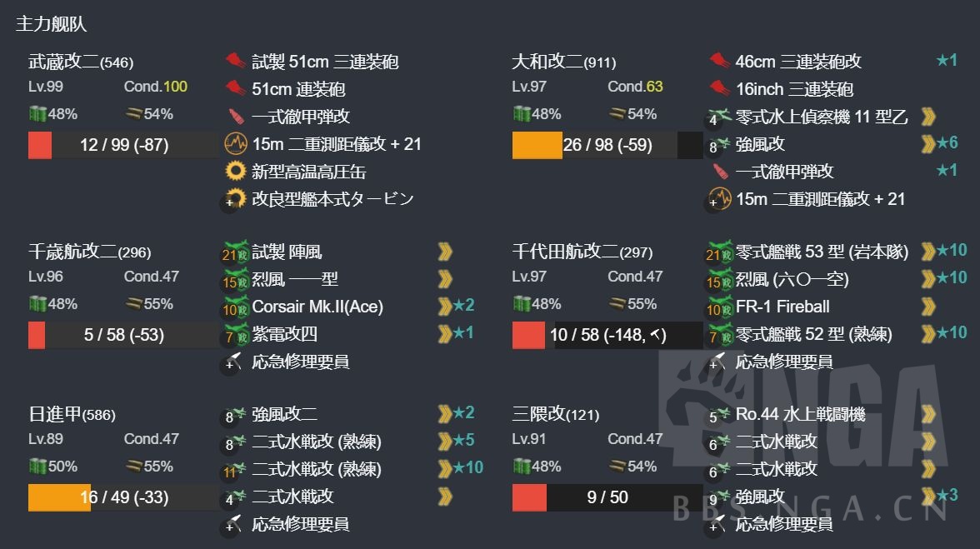
Task: Click the red gun icon beside 試製 51cm 三連装砲
Action: [236, 61]
